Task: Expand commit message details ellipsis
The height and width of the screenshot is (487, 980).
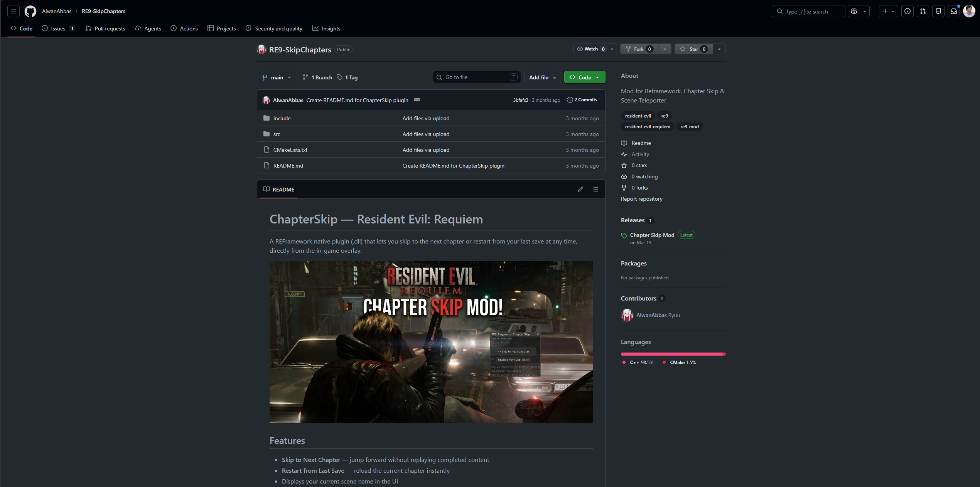Action: [x=417, y=100]
